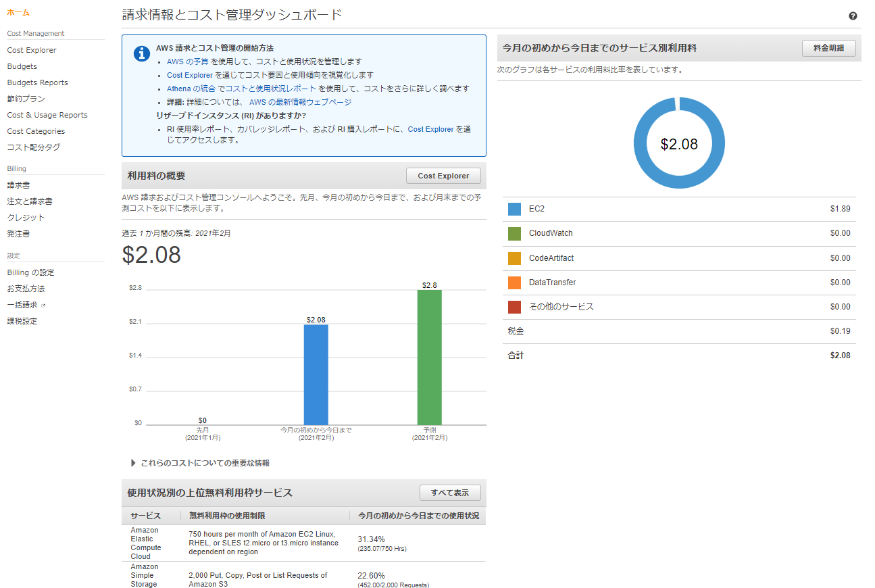Expand これらのコストについての重要な情報 section
The width and height of the screenshot is (875, 588).
click(200, 463)
